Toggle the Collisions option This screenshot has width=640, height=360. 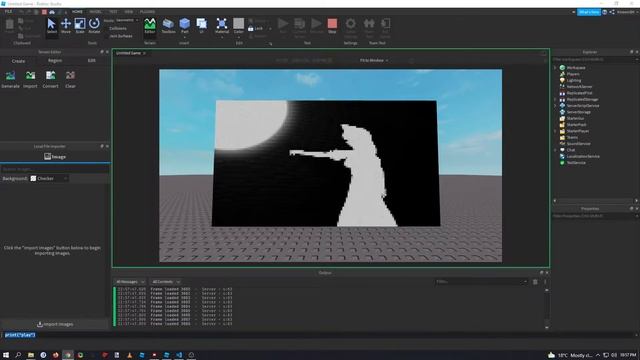(x=118, y=29)
